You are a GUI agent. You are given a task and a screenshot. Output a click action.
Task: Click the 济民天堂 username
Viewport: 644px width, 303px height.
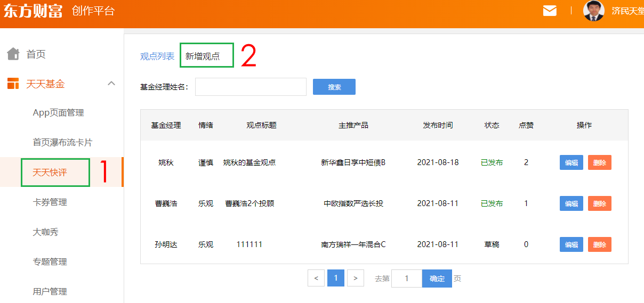coord(627,11)
